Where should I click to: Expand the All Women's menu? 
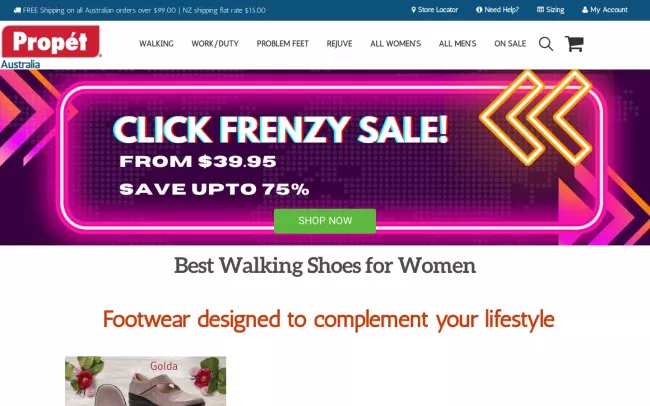(x=395, y=44)
